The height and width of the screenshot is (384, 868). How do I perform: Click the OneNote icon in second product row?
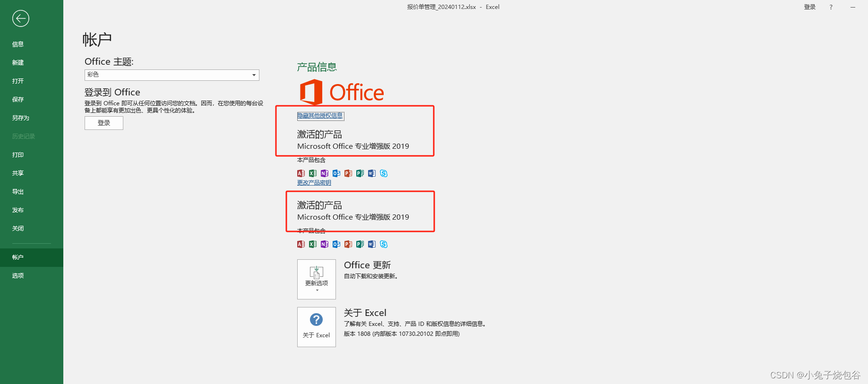[325, 244]
